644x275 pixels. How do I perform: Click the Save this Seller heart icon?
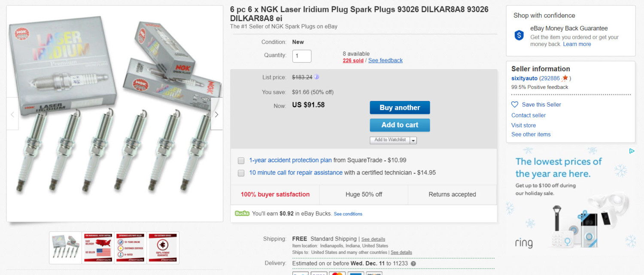[515, 104]
